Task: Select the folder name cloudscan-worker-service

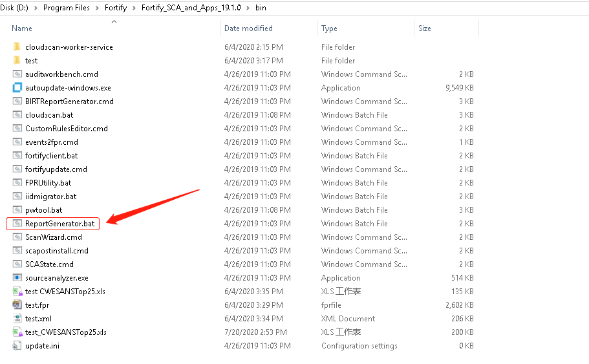Action: coord(69,47)
